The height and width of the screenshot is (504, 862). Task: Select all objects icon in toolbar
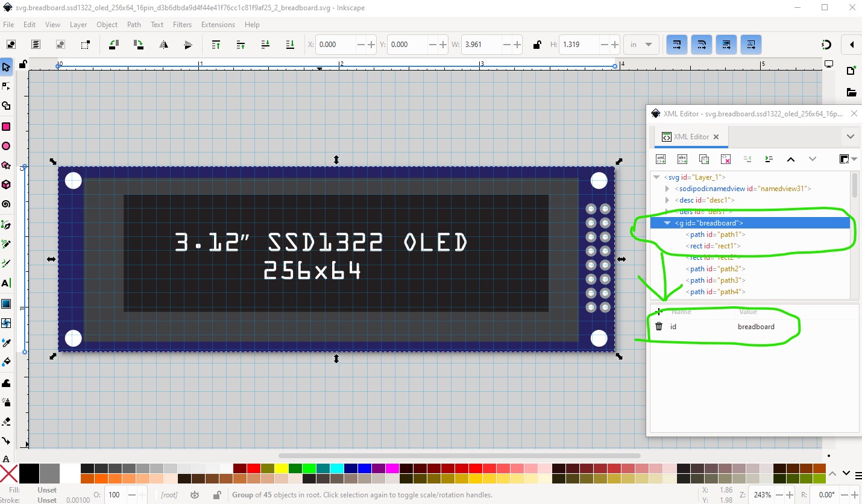tap(11, 44)
